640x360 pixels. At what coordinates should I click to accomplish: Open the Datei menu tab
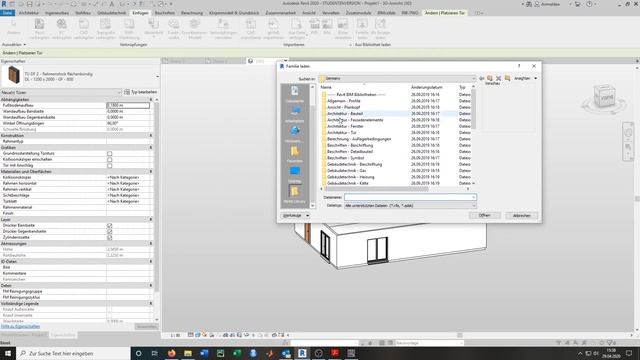pyautogui.click(x=7, y=13)
